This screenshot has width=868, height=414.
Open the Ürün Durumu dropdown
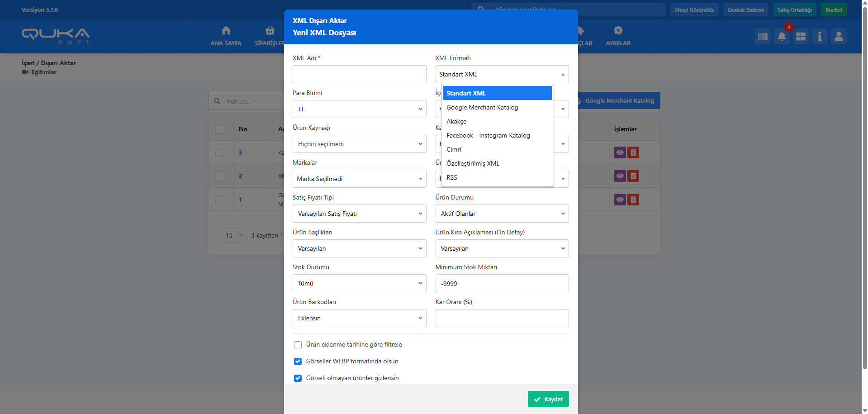pos(502,214)
